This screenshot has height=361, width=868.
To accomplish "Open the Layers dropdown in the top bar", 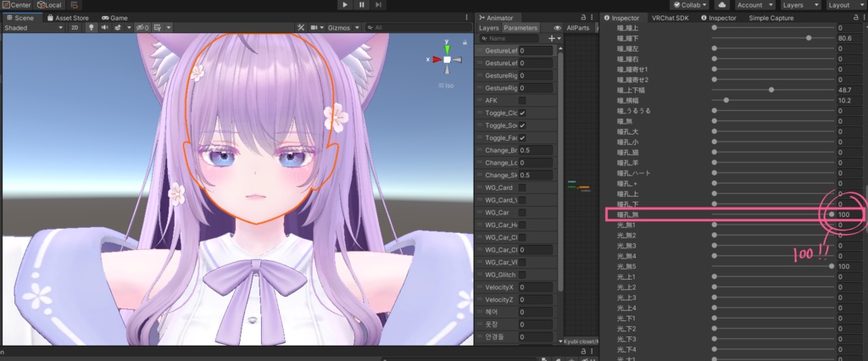I will (x=800, y=5).
